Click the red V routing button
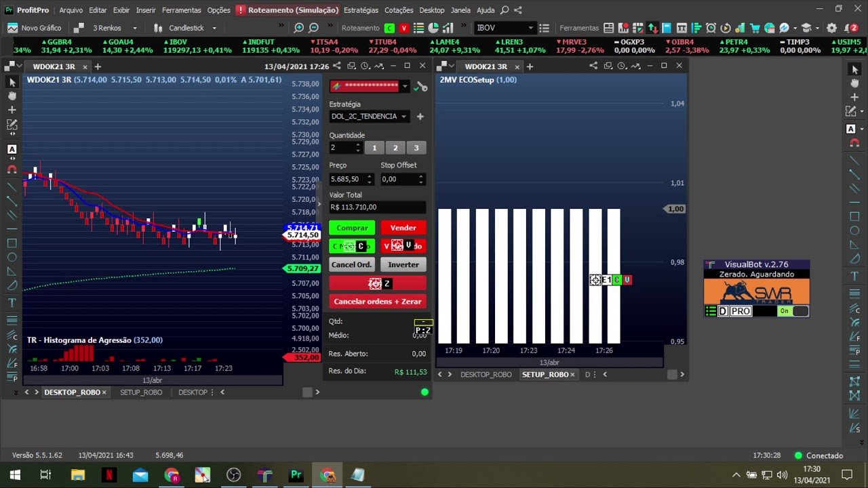868x488 pixels. (x=404, y=28)
